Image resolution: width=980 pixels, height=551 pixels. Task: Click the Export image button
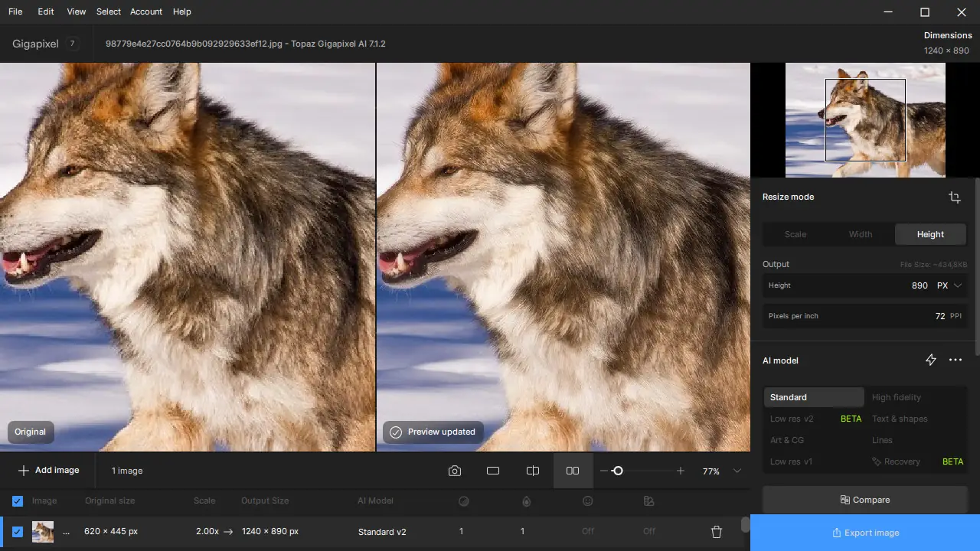point(865,533)
